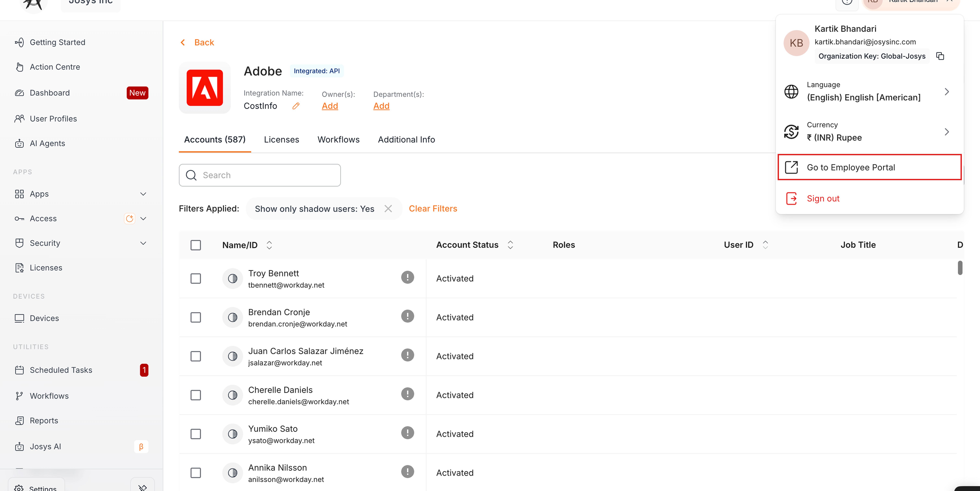Sort accounts by Name/ID column
This screenshot has width=980, height=491.
(x=269, y=245)
